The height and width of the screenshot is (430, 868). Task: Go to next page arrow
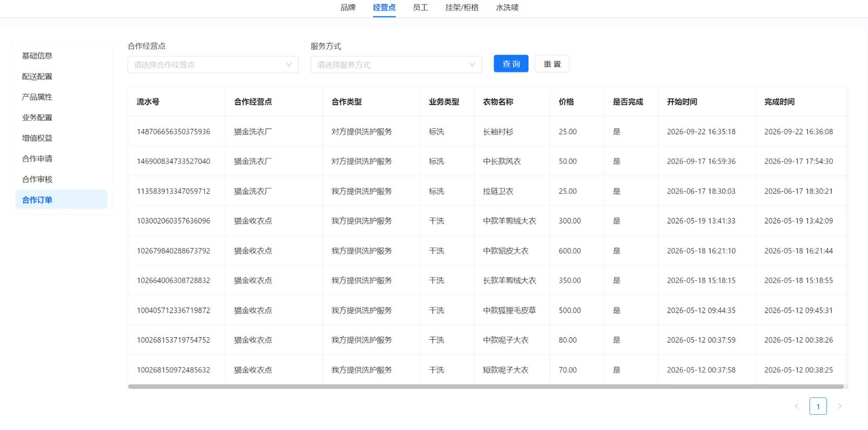840,406
